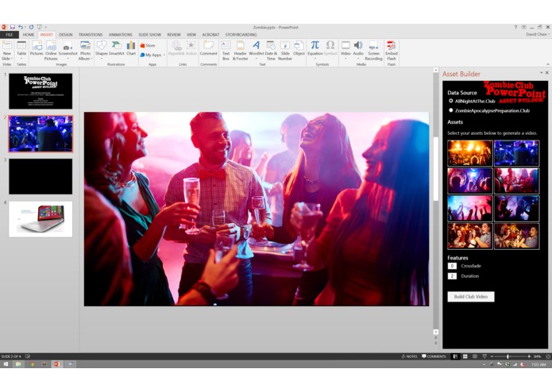
Task: Open Chrome from the taskbar
Action: [32, 364]
